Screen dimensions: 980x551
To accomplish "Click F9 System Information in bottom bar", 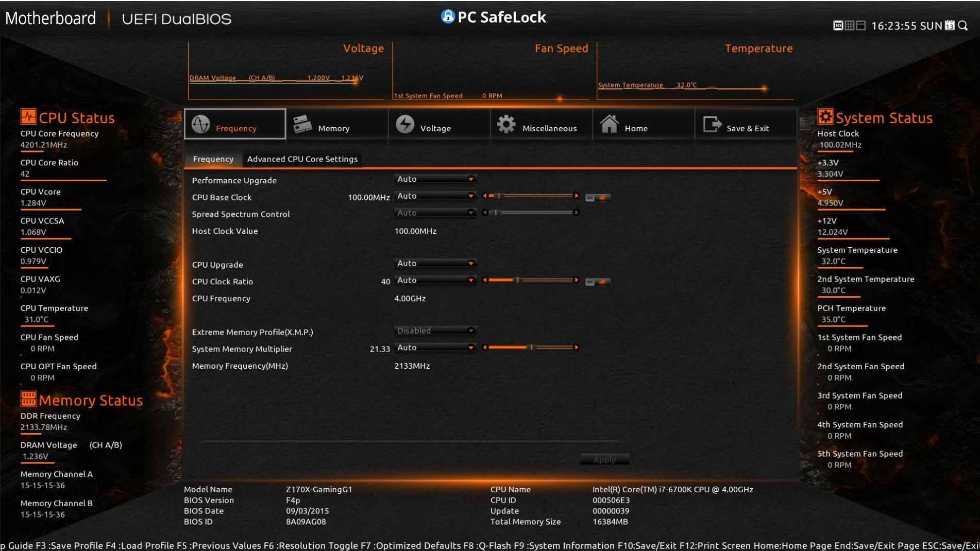I will [564, 545].
